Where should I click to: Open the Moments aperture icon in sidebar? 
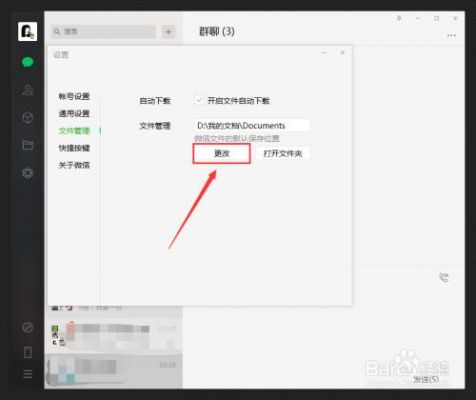point(28,173)
